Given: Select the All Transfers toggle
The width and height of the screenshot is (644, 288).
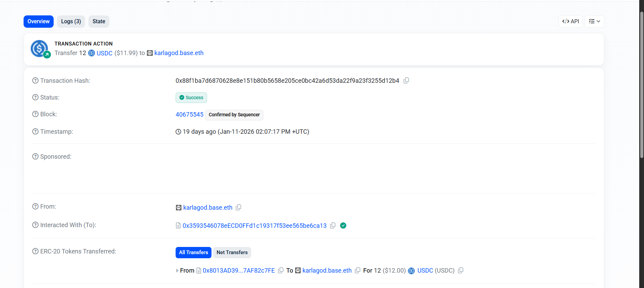Looking at the screenshot, I should (x=193, y=252).
